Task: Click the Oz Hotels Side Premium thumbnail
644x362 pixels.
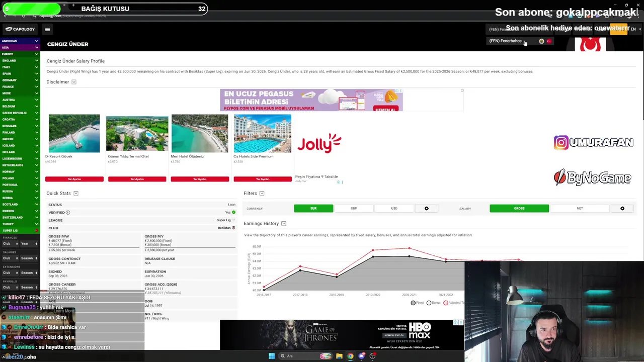Action: 262,133
